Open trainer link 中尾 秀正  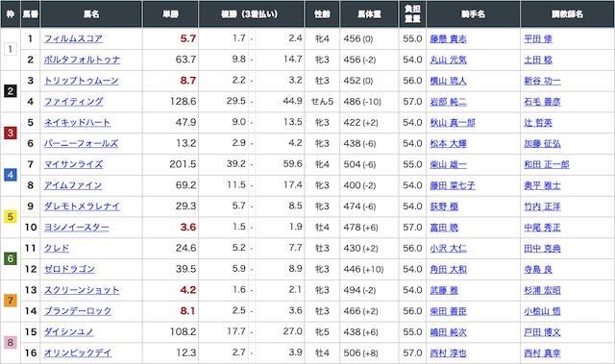coord(542,228)
